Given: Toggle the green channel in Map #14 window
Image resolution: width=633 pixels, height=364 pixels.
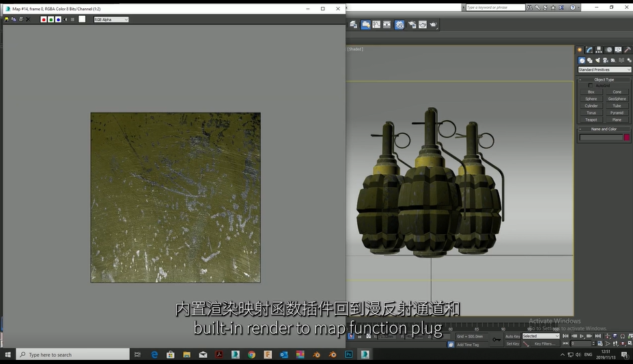Looking at the screenshot, I should [51, 19].
